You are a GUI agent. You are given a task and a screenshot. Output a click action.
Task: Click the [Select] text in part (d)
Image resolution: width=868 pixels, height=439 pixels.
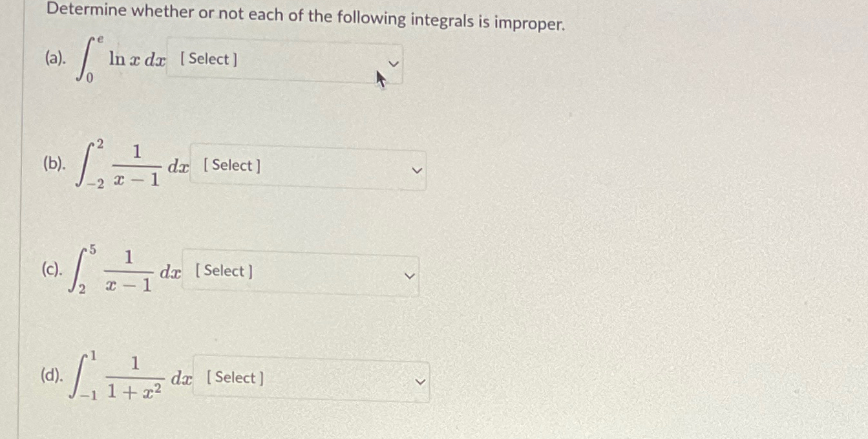233,378
